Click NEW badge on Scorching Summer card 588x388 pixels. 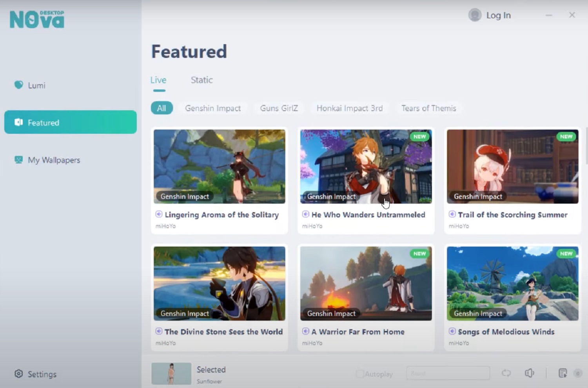click(x=566, y=137)
